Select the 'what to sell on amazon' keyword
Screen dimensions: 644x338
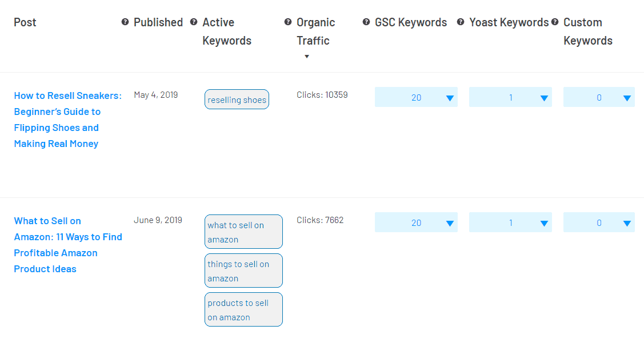243,232
